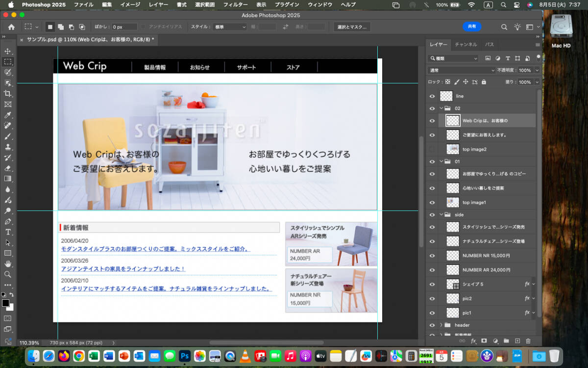Pick the Horizontal Type tool
The image size is (588, 368).
click(8, 232)
